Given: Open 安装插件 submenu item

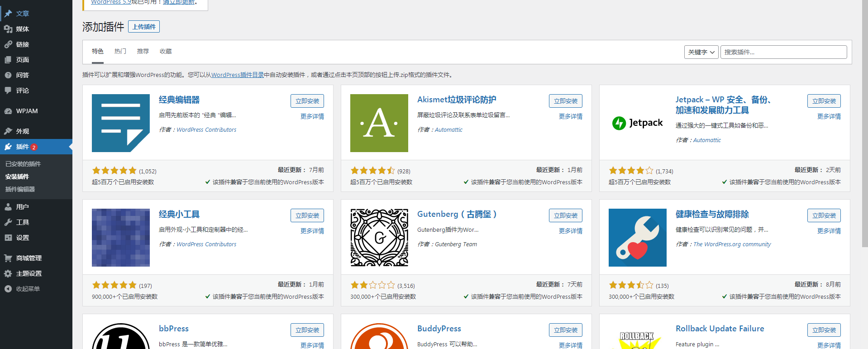Looking at the screenshot, I should 17,177.
